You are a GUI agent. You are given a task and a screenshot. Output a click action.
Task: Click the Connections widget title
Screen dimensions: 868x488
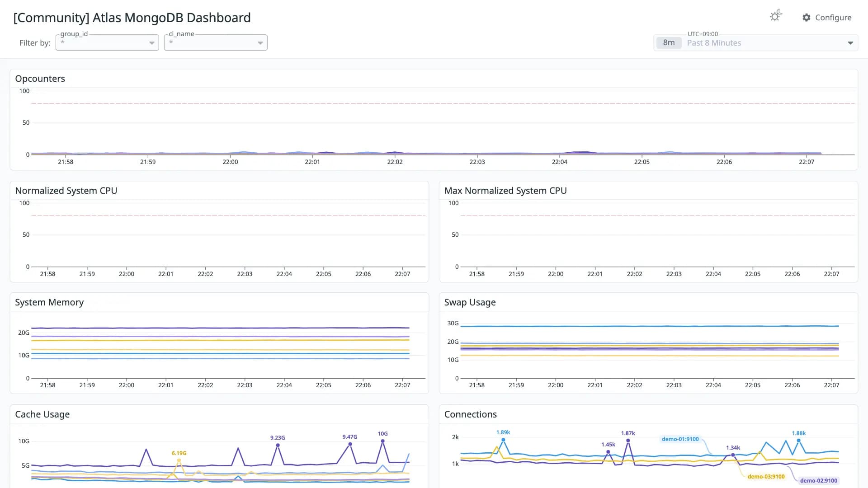[x=470, y=414]
